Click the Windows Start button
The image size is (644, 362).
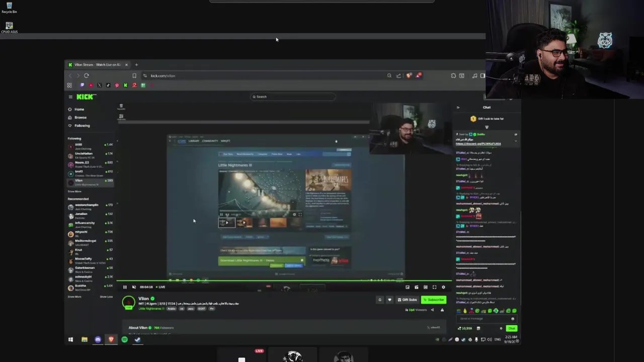tap(70, 339)
